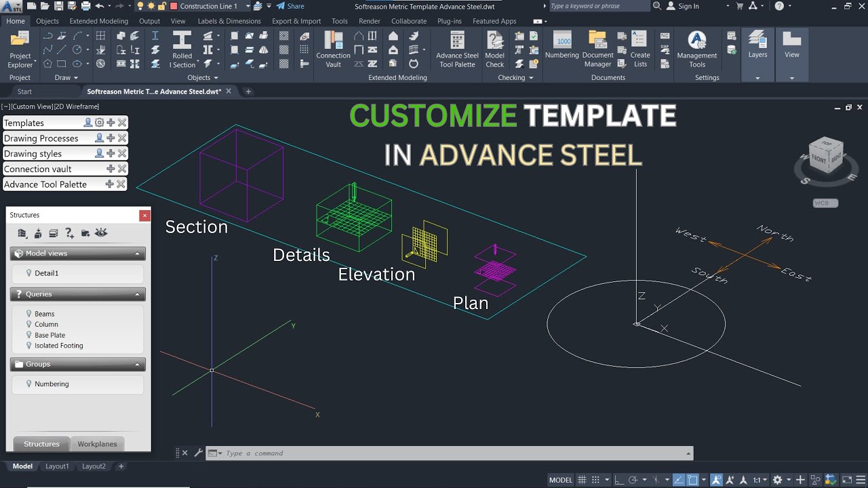
Task: Toggle Snap mode in status bar
Action: 596,480
